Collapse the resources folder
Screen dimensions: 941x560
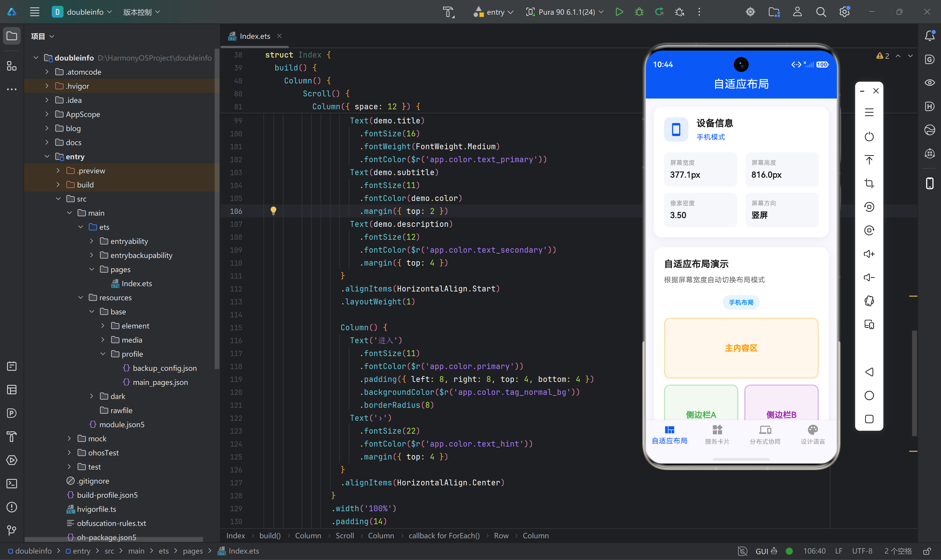81,297
